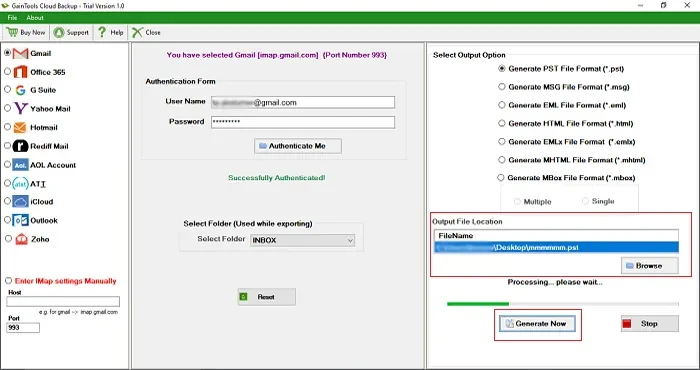
Task: Click the Authenticate Me button
Action: [x=298, y=146]
